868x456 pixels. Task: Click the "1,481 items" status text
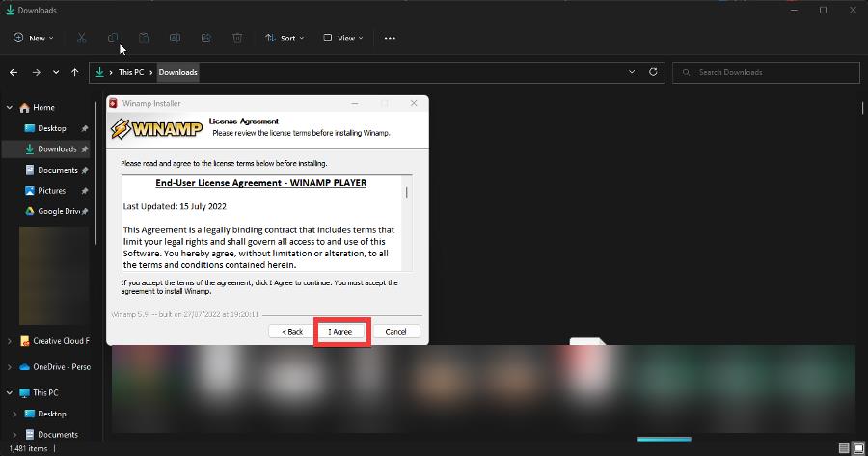[28, 449]
